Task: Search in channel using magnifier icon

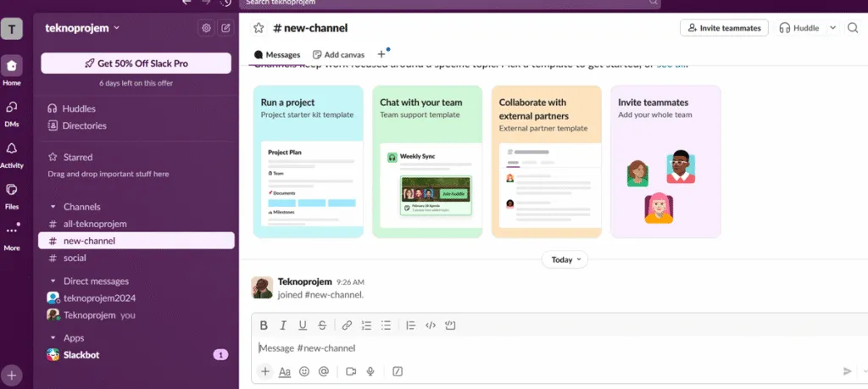Action: coord(853,28)
